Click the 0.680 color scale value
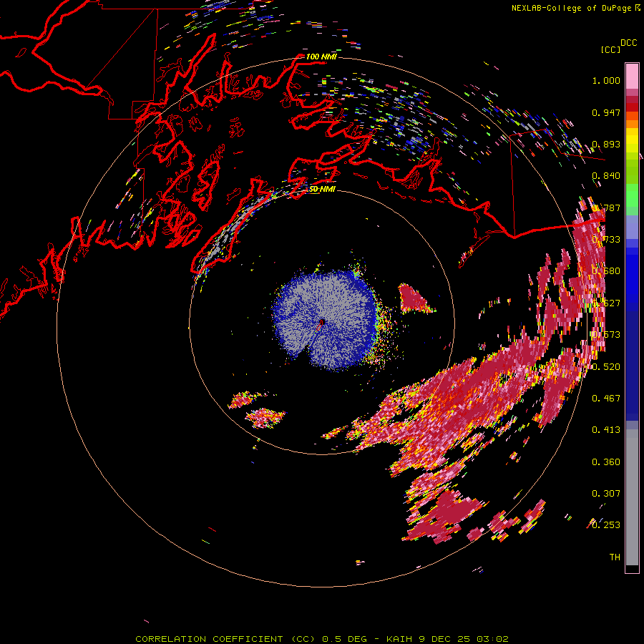 [x=606, y=271]
